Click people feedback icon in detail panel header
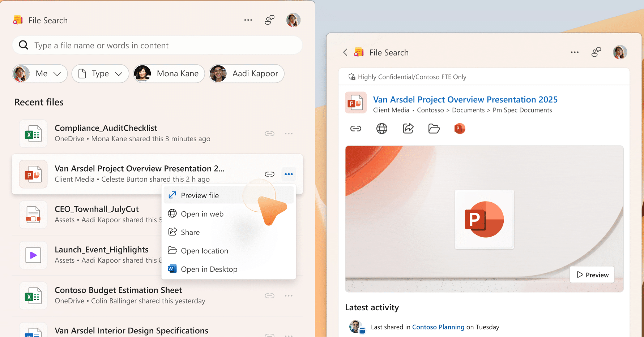The image size is (644, 337). click(x=596, y=52)
